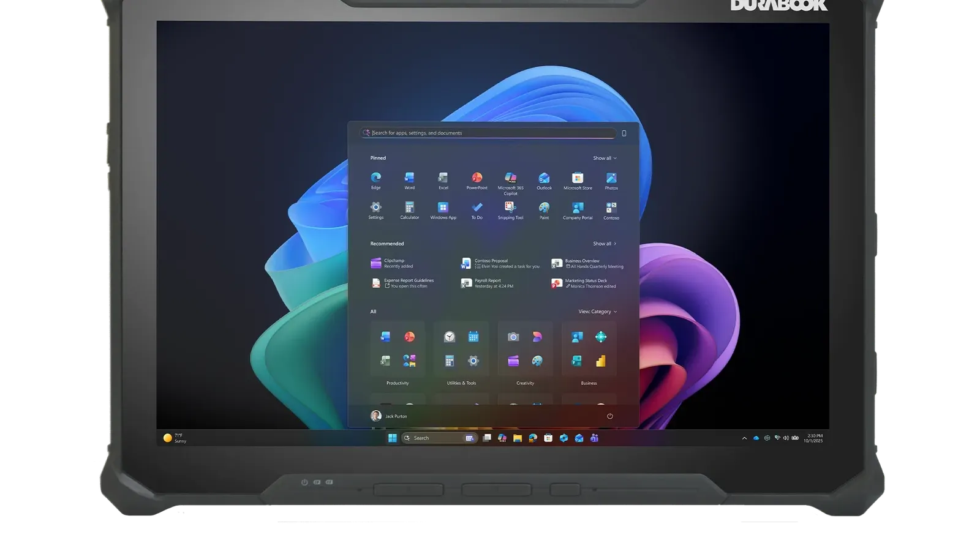
Task: Open Marketing Status Deck presentation
Action: (584, 283)
